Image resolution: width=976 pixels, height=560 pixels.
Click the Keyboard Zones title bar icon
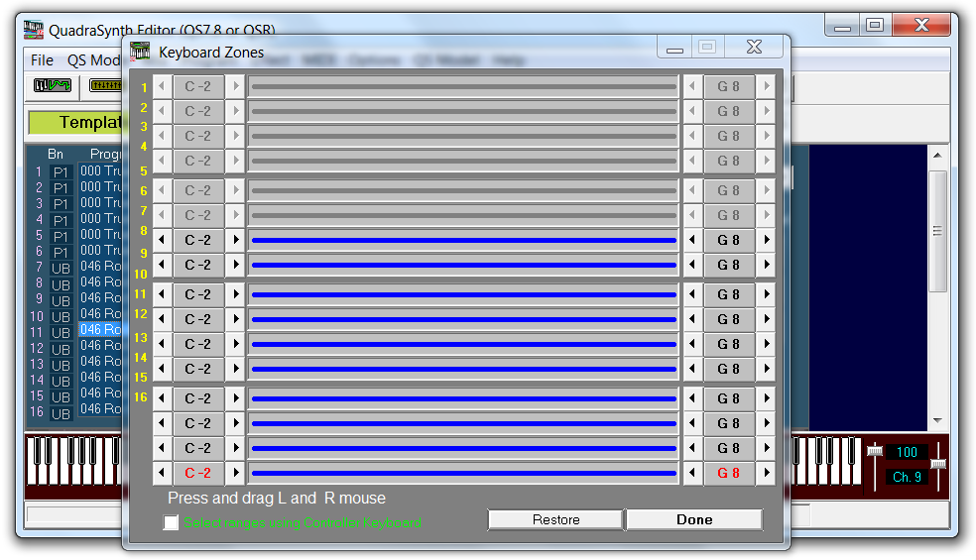click(141, 52)
